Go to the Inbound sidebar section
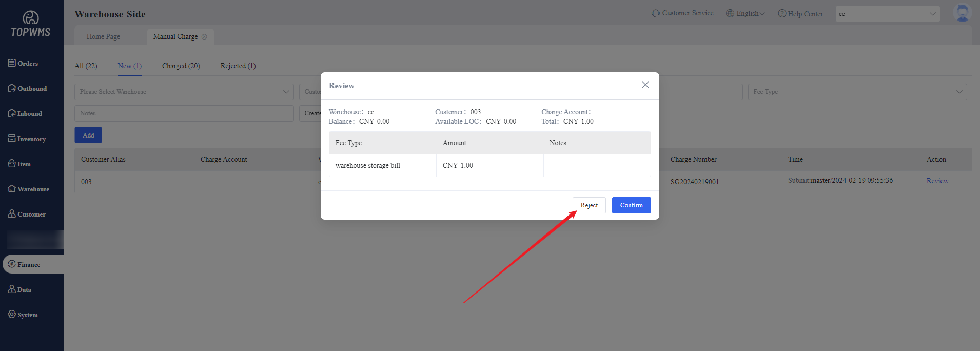This screenshot has width=980, height=351. pos(25,113)
